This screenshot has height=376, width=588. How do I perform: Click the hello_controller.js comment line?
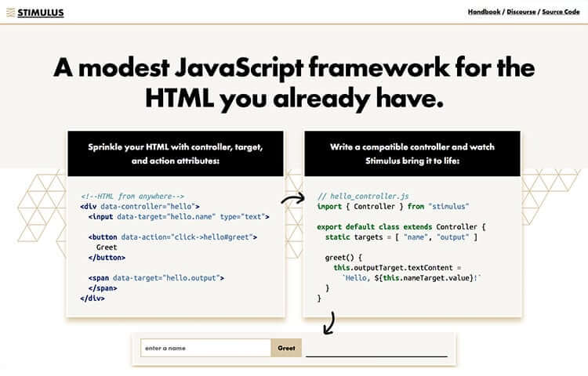(363, 196)
